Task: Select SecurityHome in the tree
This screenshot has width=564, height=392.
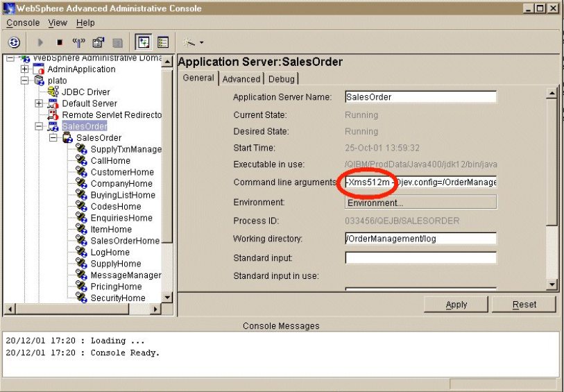Action: pos(118,298)
